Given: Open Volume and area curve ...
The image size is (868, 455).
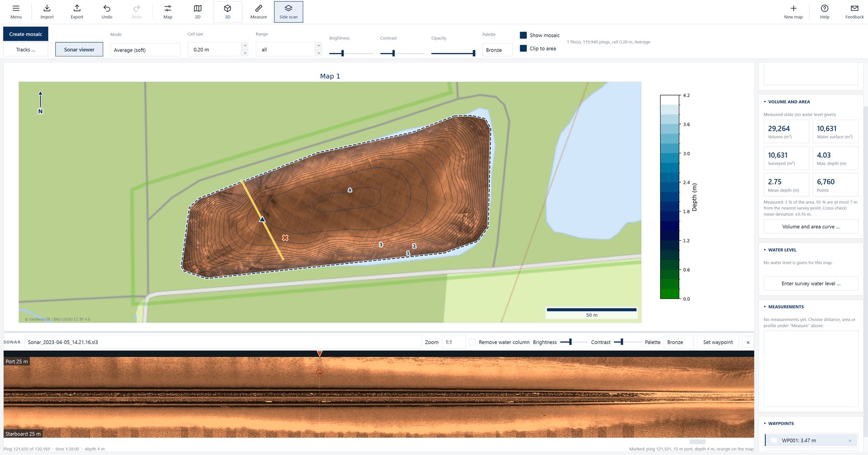Looking at the screenshot, I should pos(811,227).
